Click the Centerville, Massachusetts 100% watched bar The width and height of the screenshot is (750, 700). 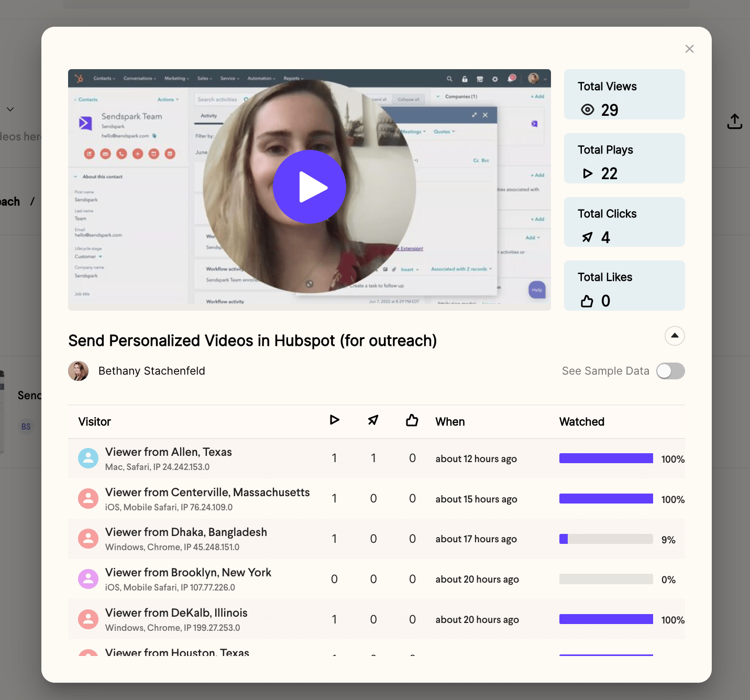[x=606, y=499]
